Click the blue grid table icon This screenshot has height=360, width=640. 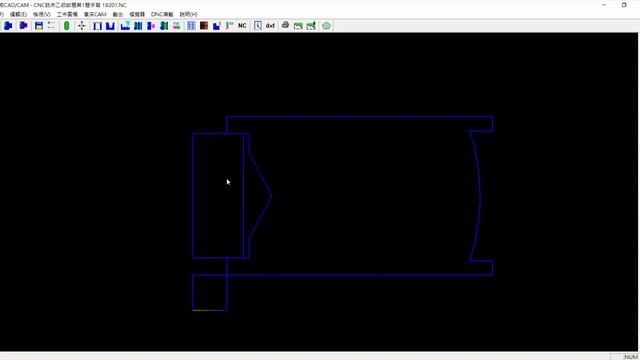(x=191, y=26)
